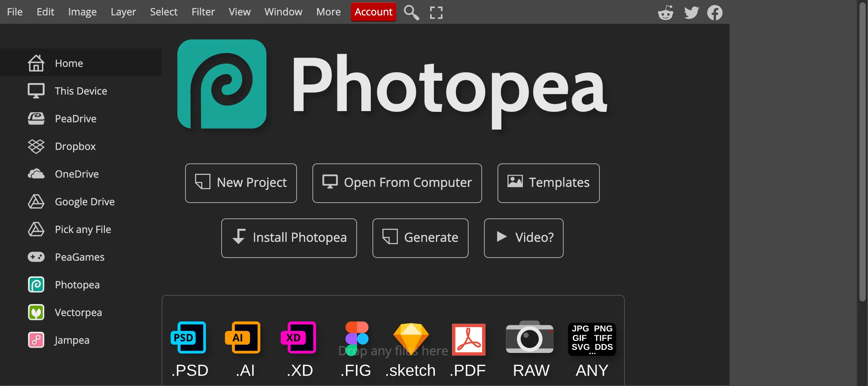Viewport: 868px width, 386px height.
Task: Select This Device label in sidebar
Action: coord(81,91)
